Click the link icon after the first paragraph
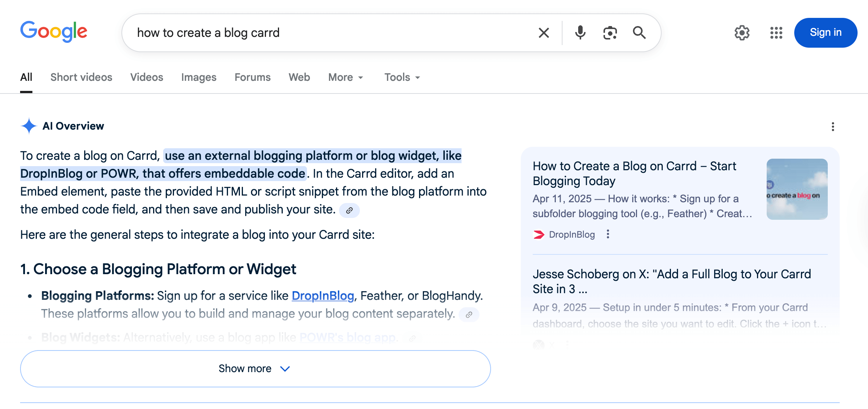This screenshot has width=868, height=409. (349, 210)
